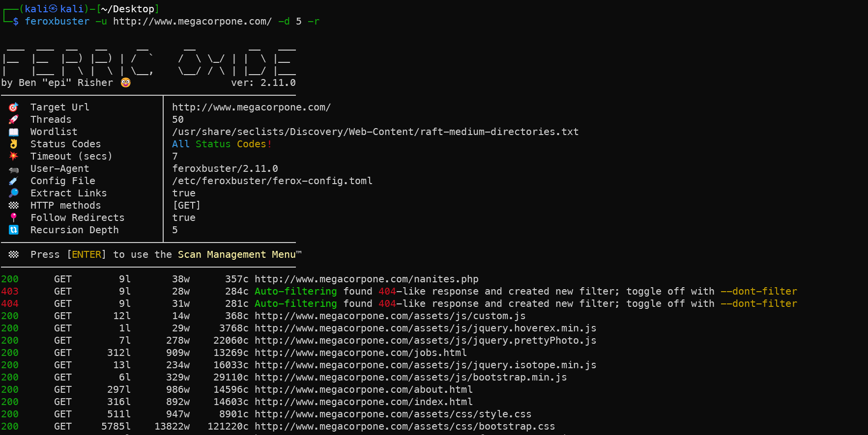Open the assets/css/bootstrap.css URL
Image resolution: width=868 pixels, height=435 pixels.
pyautogui.click(x=405, y=426)
